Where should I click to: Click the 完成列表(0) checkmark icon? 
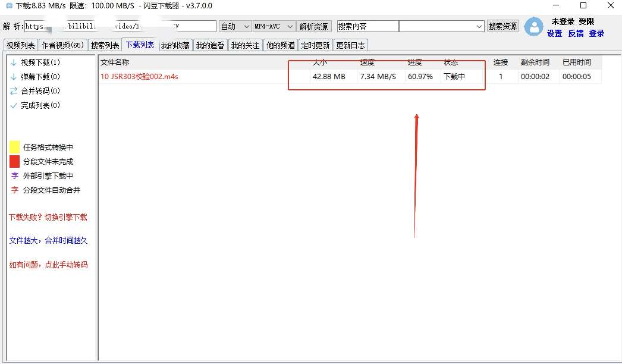14,105
